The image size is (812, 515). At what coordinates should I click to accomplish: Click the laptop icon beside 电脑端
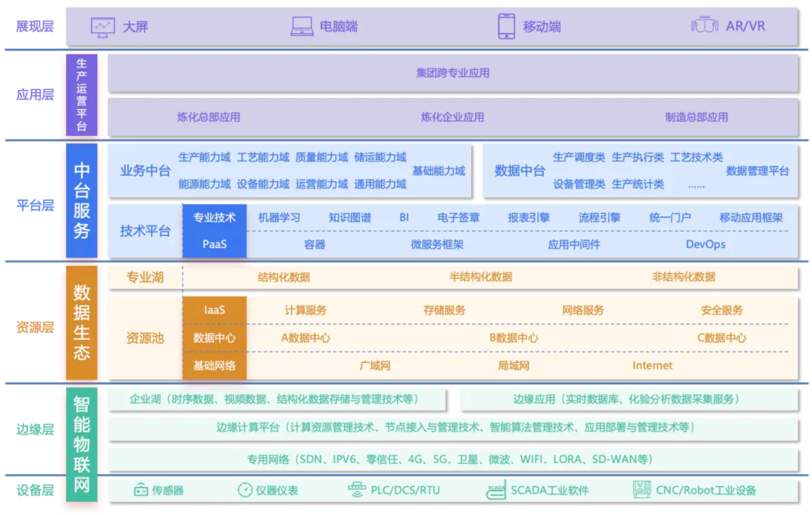click(302, 27)
